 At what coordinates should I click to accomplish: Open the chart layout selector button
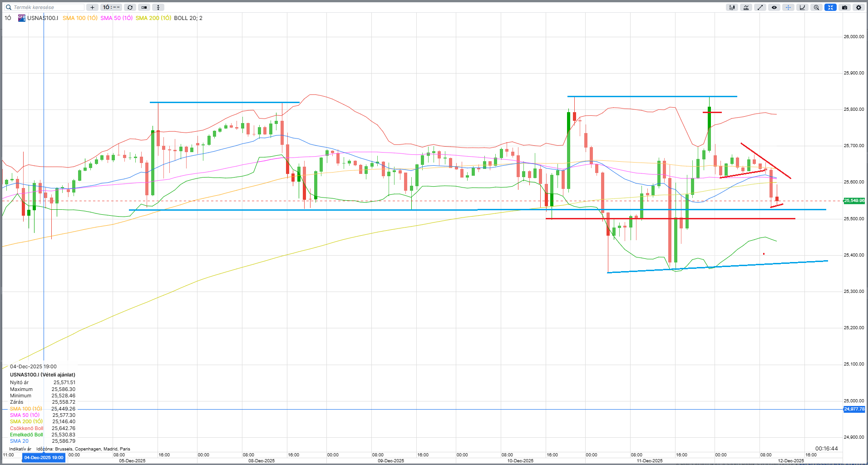tap(144, 7)
